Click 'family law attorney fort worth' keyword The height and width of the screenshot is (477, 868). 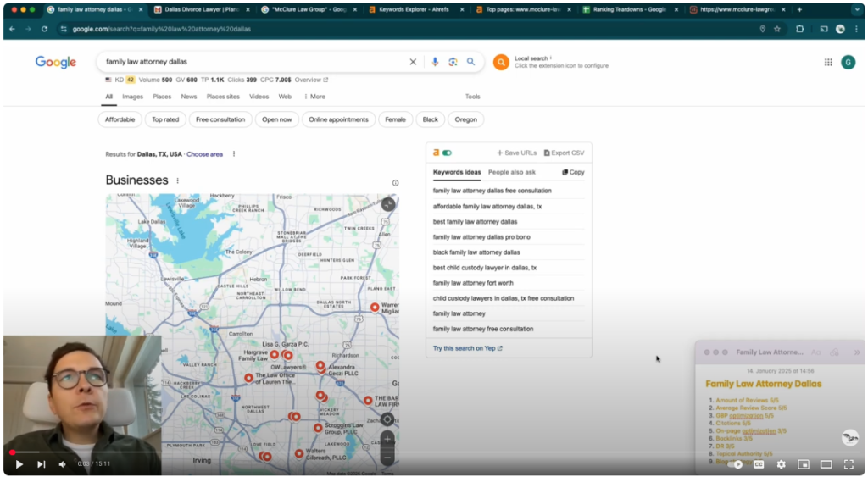point(473,283)
